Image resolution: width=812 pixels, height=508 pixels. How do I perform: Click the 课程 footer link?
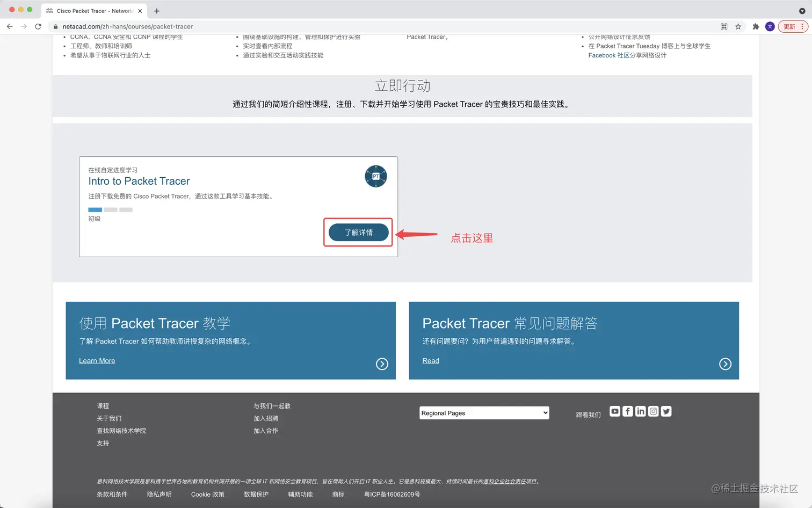[x=103, y=406]
